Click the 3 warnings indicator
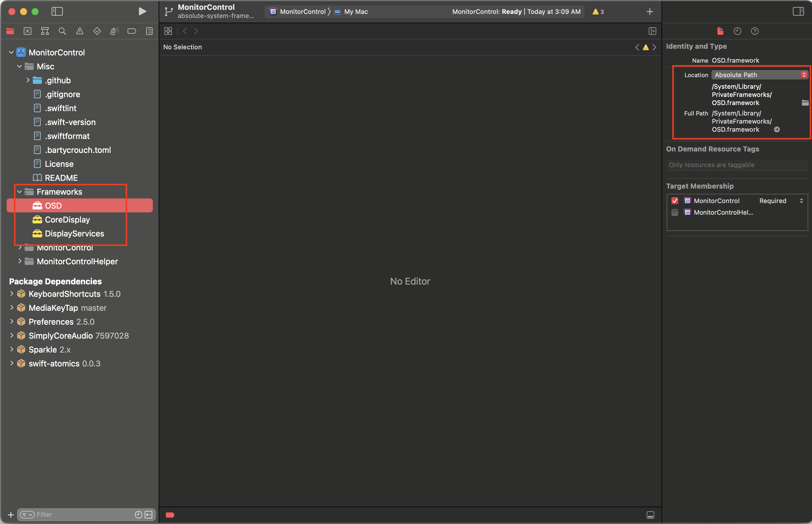Screen dimensions: 812x524 598,12
